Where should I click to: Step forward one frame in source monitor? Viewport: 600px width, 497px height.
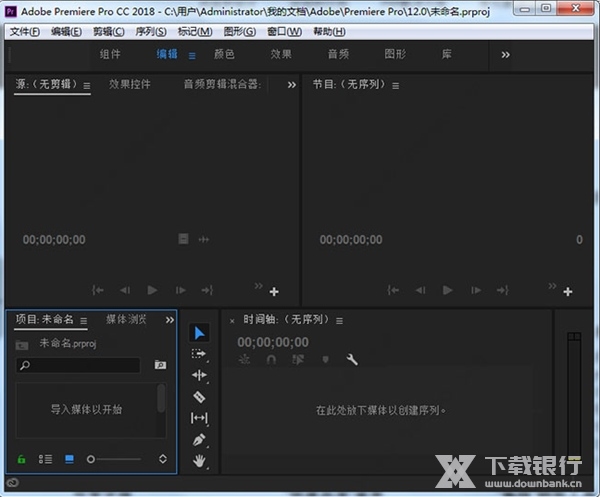[181, 290]
